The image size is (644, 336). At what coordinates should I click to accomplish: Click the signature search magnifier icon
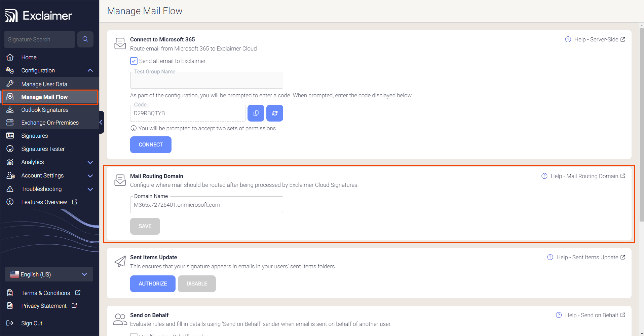[85, 39]
